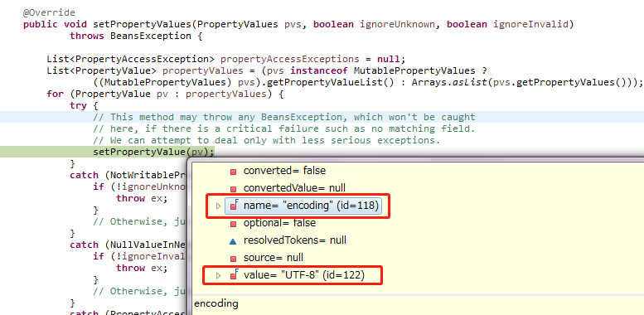Click the null keyword in propertyAccessExceptions assignment
This screenshot has width=644, height=315.
tap(389, 59)
